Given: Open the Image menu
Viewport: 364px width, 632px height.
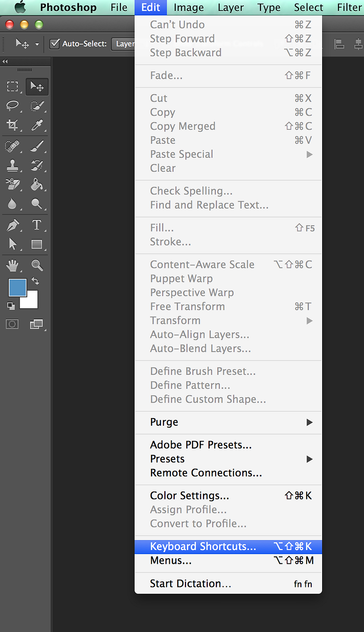Looking at the screenshot, I should tap(188, 7).
